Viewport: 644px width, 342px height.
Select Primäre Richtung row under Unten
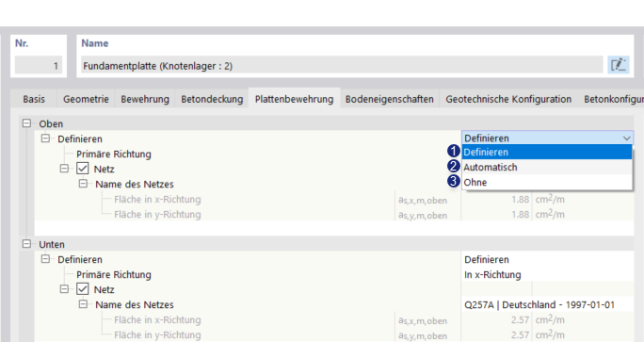[114, 274]
